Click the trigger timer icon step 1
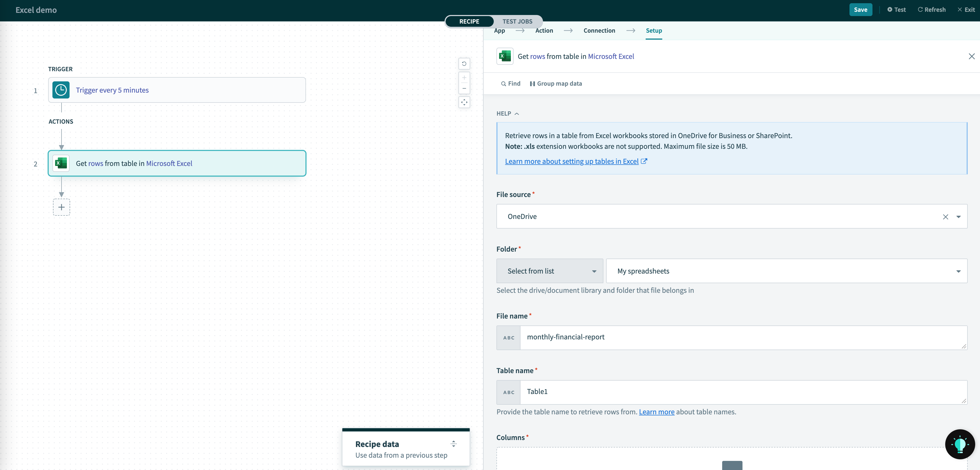 tap(61, 89)
